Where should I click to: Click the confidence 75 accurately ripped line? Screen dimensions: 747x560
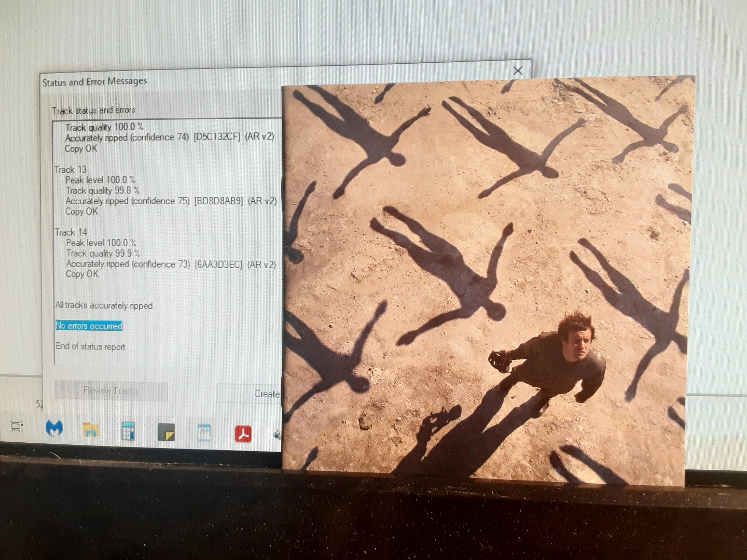[171, 201]
